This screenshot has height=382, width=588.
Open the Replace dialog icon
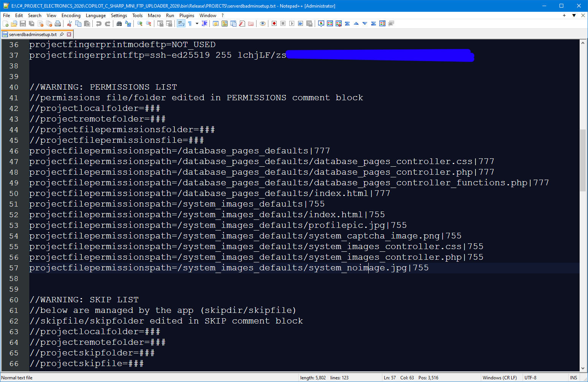coord(128,24)
